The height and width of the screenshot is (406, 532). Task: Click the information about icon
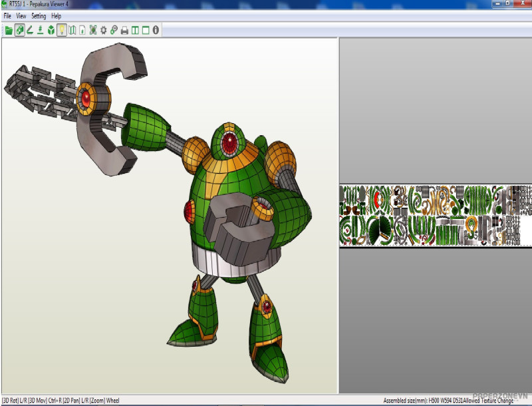pos(156,30)
